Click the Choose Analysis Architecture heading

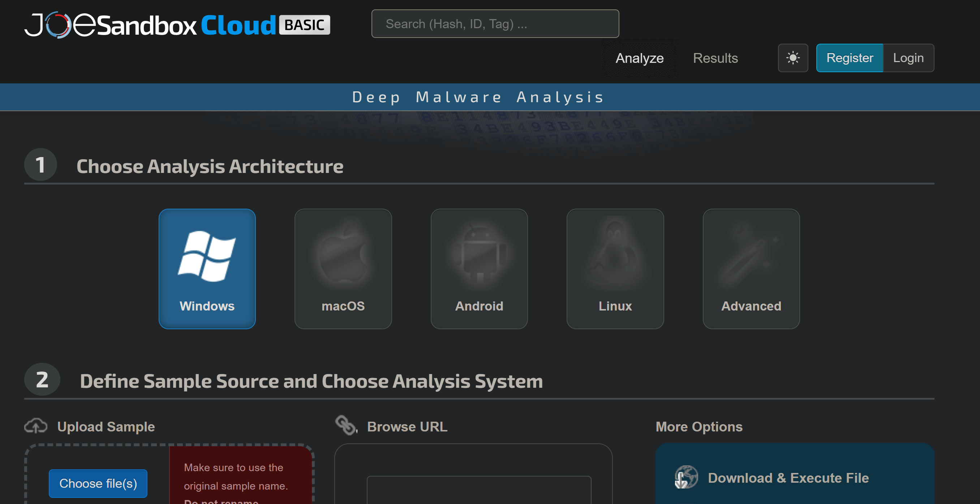tap(210, 166)
